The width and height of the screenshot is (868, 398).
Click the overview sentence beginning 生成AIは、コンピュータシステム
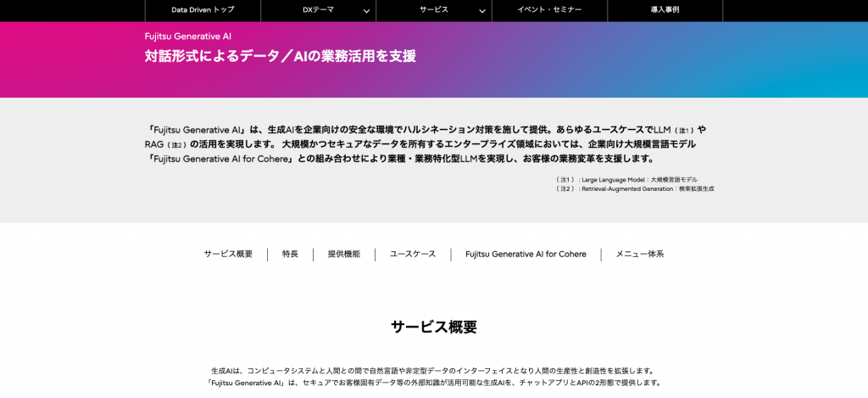[x=433, y=370]
